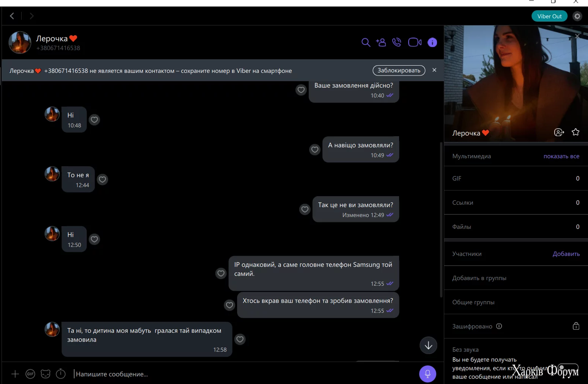
Task: Record a voice message with microphone
Action: tap(428, 374)
